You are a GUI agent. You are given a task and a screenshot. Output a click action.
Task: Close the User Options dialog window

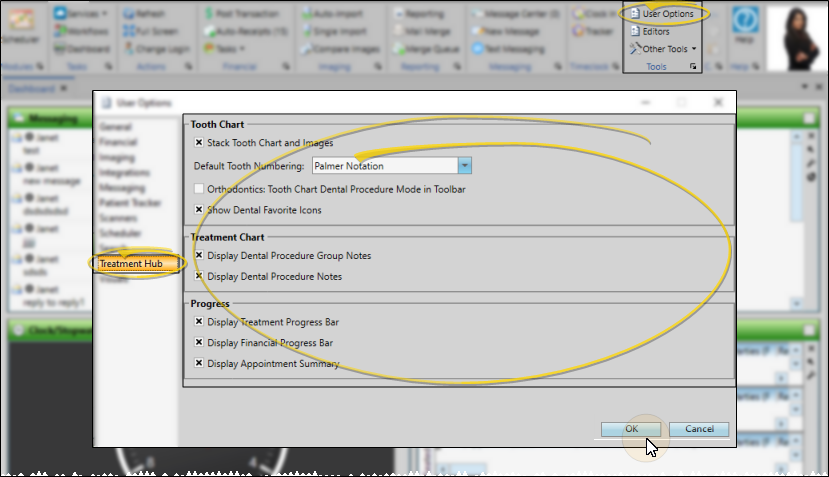click(x=717, y=103)
